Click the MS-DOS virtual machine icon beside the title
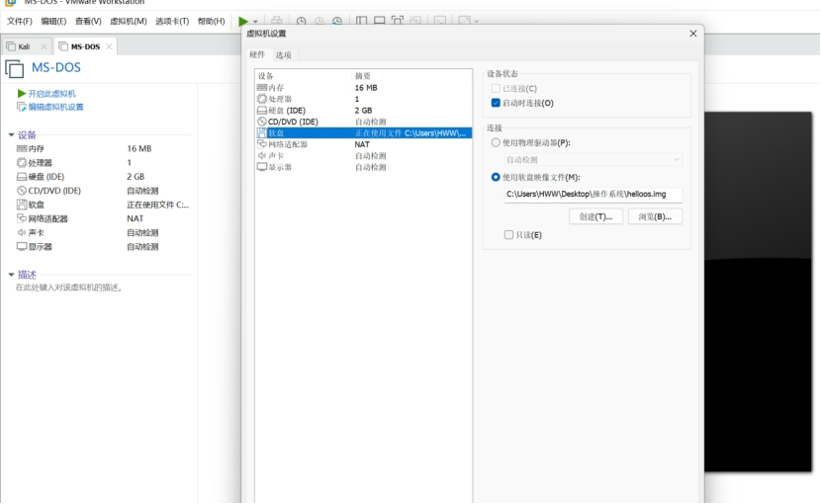 pyautogui.click(x=15, y=68)
